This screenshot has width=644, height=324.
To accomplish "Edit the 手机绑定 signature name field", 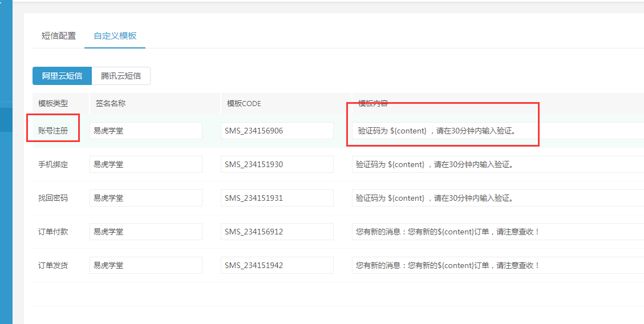I will (146, 165).
